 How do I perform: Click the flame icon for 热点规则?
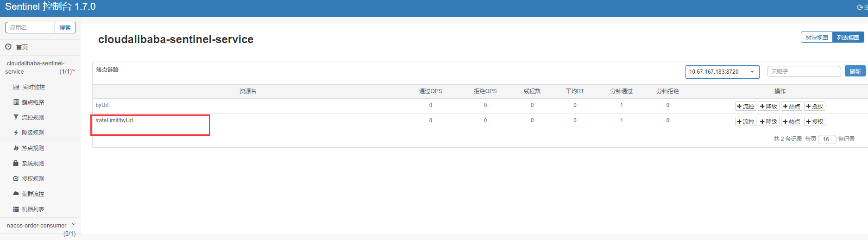[16, 148]
